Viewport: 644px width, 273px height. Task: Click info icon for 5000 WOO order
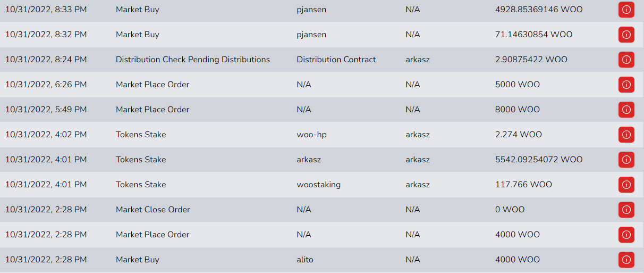point(626,85)
